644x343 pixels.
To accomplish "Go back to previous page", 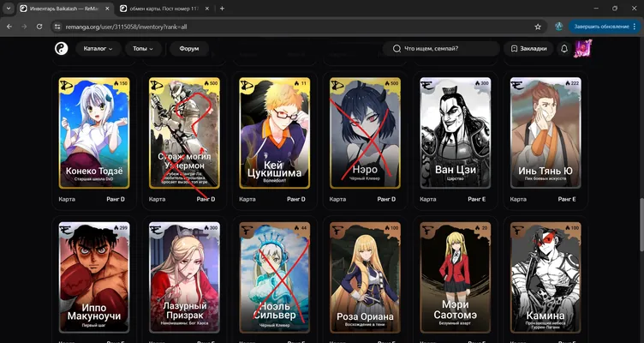I will pyautogui.click(x=9, y=27).
